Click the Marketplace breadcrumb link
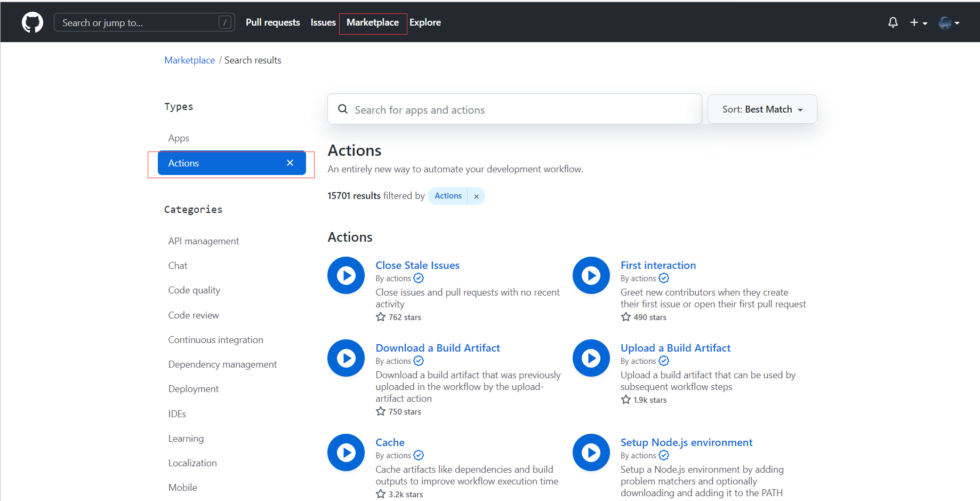980x501 pixels. pyautogui.click(x=190, y=60)
